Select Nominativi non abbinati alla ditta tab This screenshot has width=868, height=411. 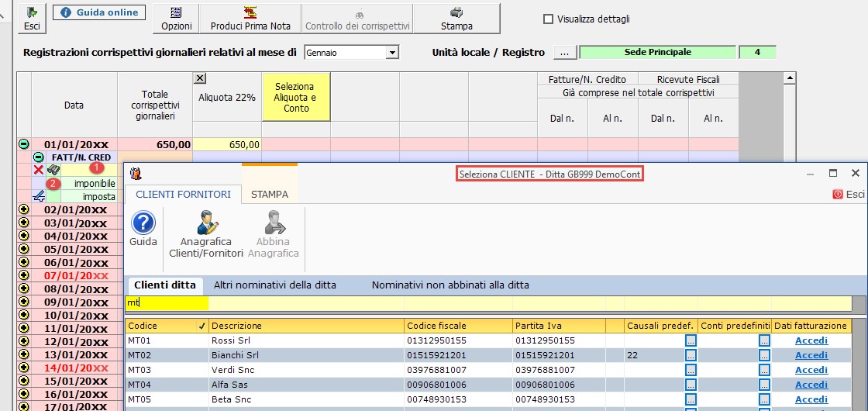click(450, 285)
